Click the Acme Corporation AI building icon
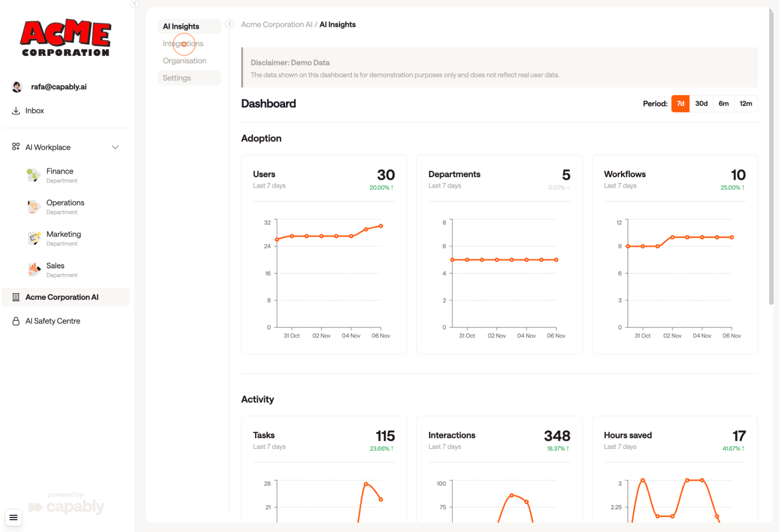Screen dimensions: 779x532 click(x=16, y=297)
